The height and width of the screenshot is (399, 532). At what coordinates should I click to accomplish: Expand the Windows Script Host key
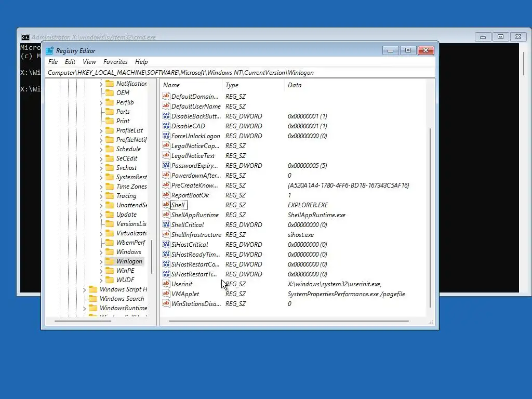(85, 289)
